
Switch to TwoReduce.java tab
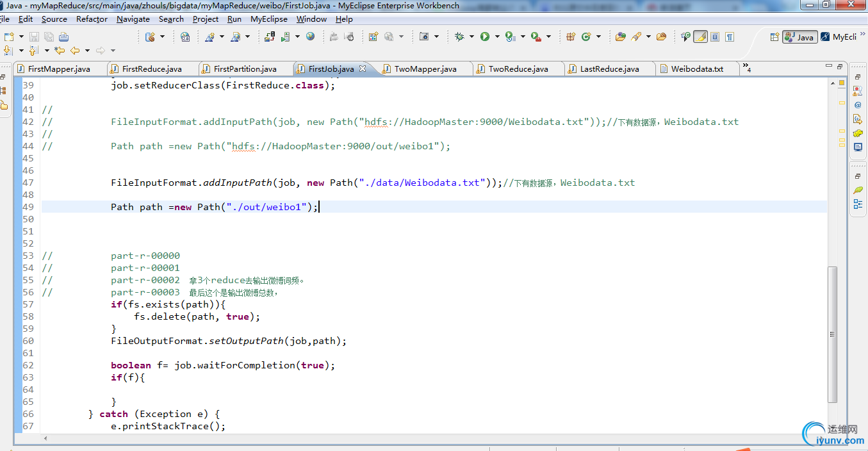(518, 69)
